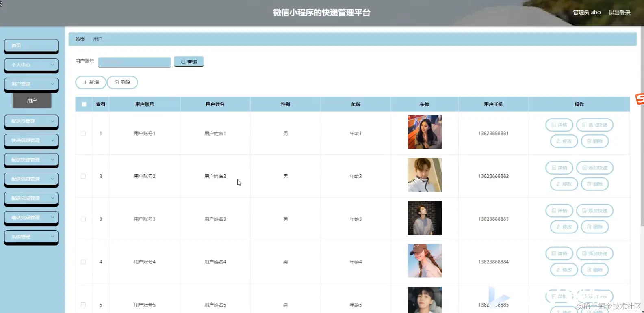Viewport: 644px width, 313px height.
Task: Click the 年龄 column header
Action: click(356, 104)
